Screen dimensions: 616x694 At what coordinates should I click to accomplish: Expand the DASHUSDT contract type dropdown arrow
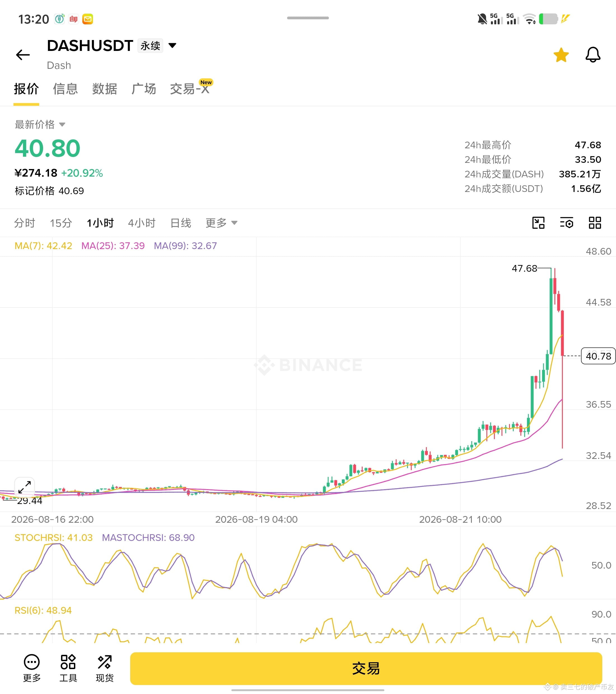(172, 46)
